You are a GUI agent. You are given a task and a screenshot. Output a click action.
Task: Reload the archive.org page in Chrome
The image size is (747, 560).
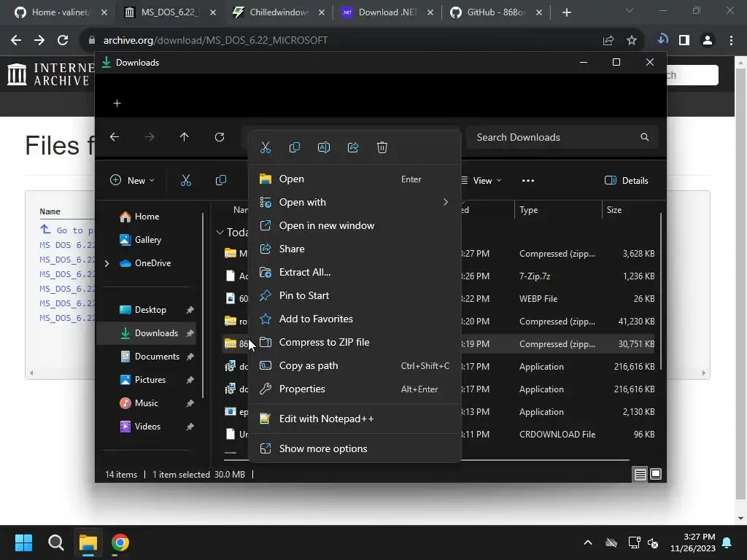(x=63, y=41)
